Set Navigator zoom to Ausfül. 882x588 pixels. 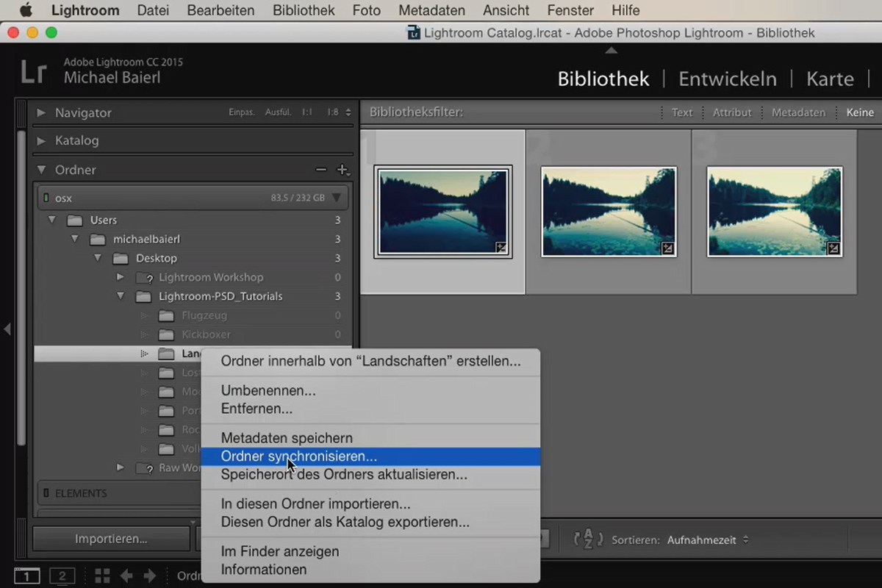click(x=278, y=112)
